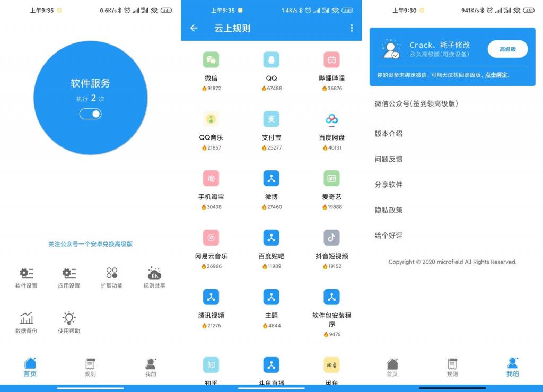This screenshot has width=543, height=392.
Task: Switch to the 我的 tab
Action: [x=512, y=366]
